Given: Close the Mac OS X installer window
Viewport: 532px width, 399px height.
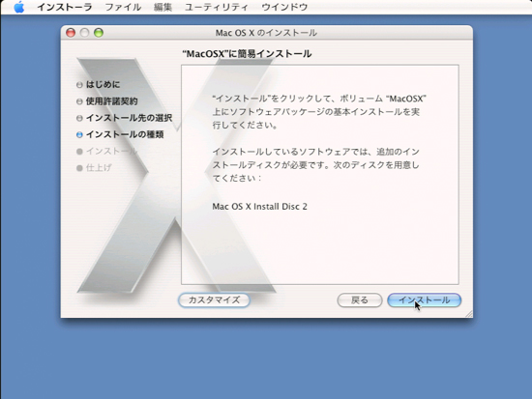Looking at the screenshot, I should click(71, 33).
